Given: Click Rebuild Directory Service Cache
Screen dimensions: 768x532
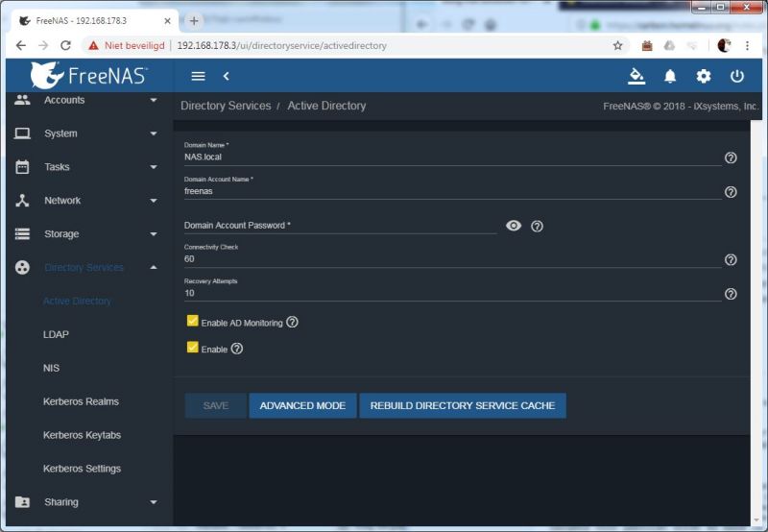Looking at the screenshot, I should click(463, 405).
